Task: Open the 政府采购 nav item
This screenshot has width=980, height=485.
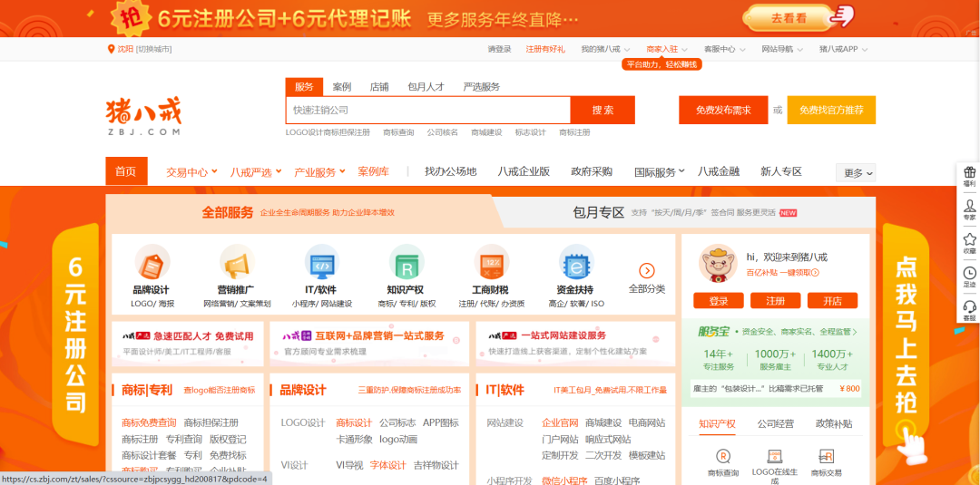Action: point(592,171)
